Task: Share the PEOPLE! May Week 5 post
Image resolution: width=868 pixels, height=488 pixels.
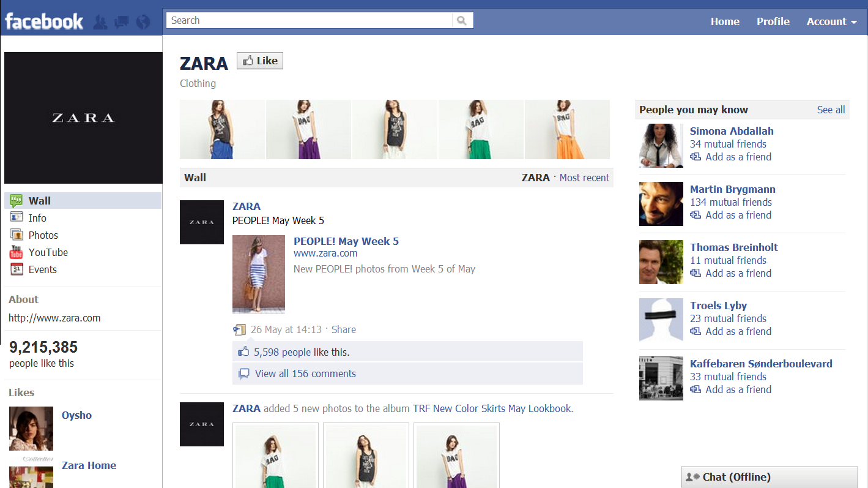Action: click(343, 329)
